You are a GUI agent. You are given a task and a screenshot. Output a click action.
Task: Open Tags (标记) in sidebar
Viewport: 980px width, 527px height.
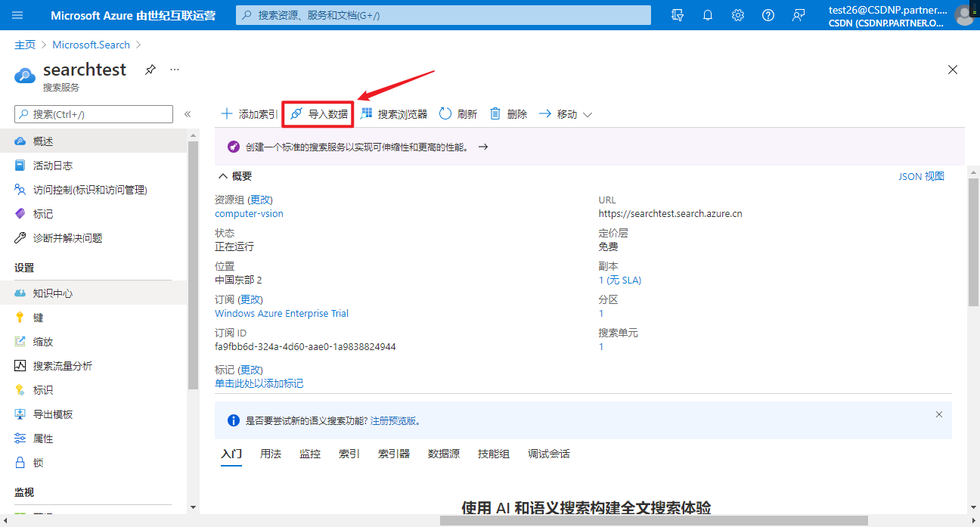(x=94, y=214)
